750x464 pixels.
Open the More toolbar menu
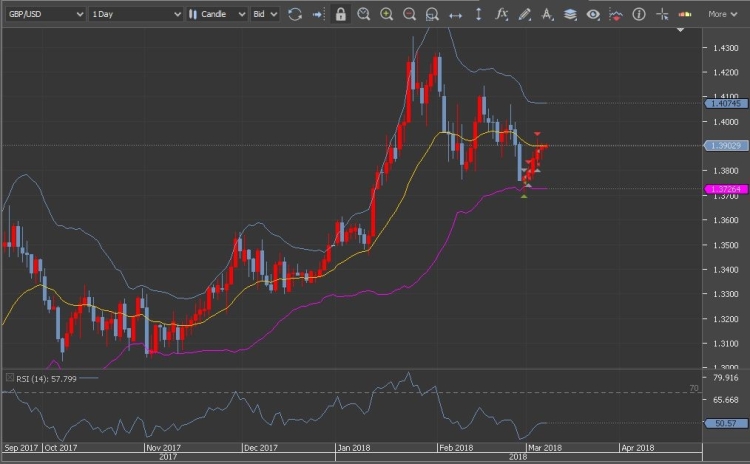pos(722,14)
